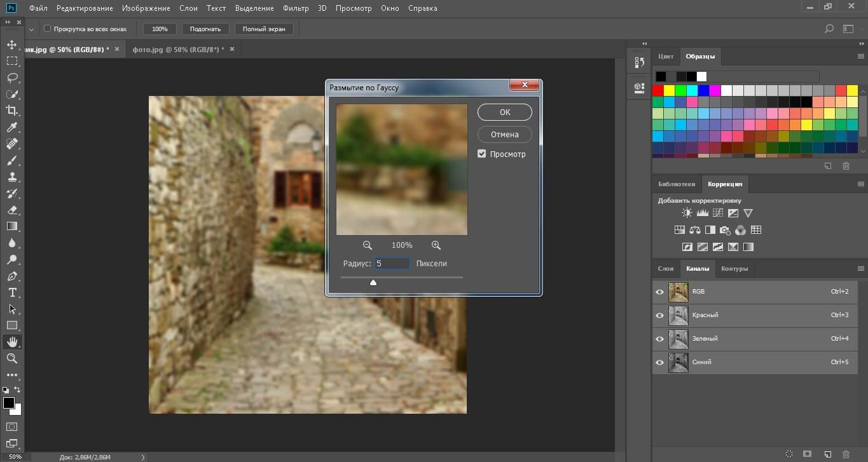Zoom out the Gaussian blur preview
The image size is (868, 462).
(367, 245)
